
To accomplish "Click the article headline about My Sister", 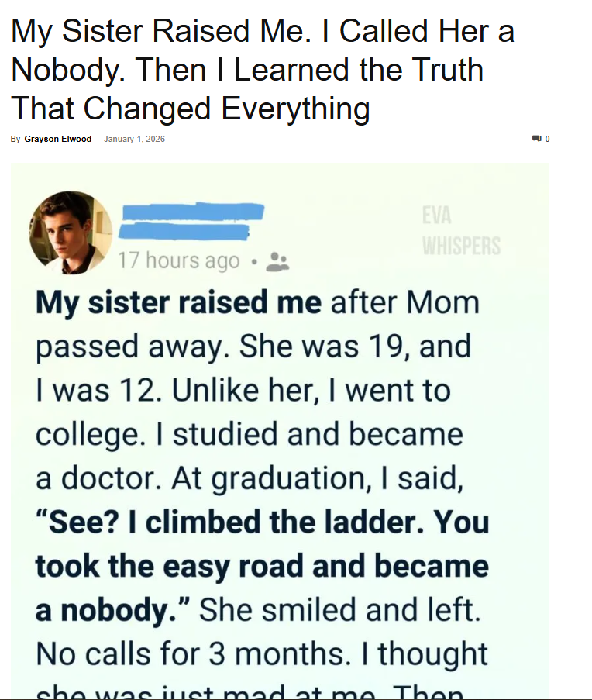I will coord(263,70).
